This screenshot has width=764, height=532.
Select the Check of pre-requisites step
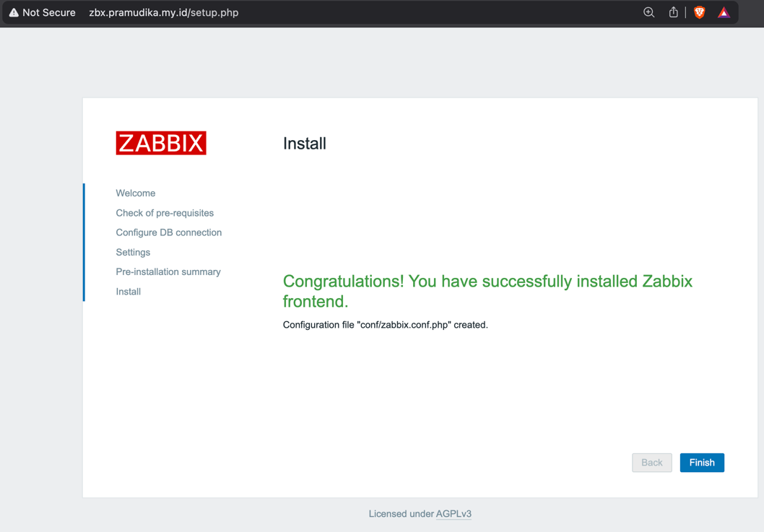(165, 213)
